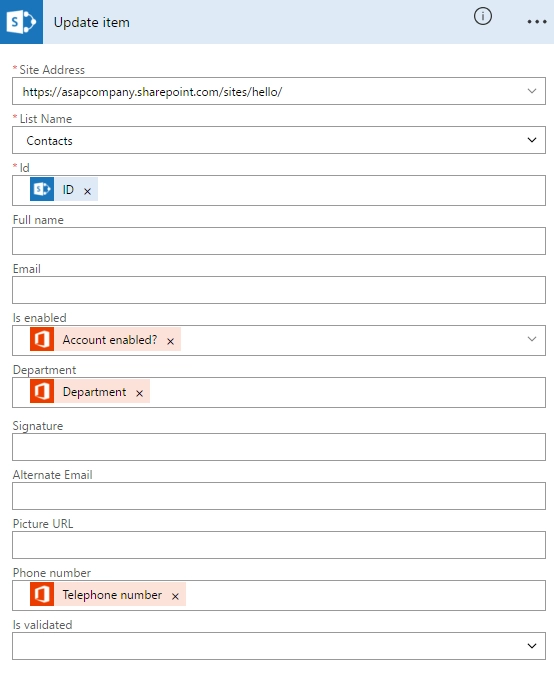Open the three-dots options menu
The height and width of the screenshot is (675, 554).
click(x=537, y=22)
